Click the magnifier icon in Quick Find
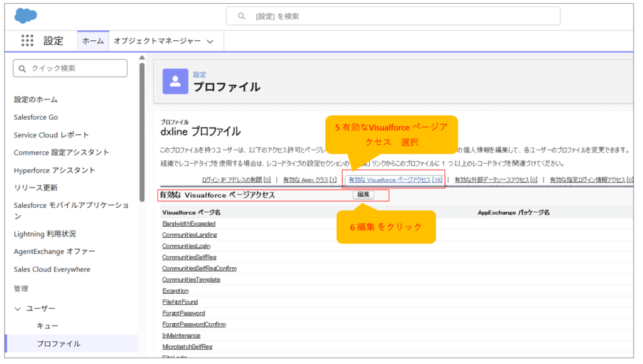 (23, 68)
